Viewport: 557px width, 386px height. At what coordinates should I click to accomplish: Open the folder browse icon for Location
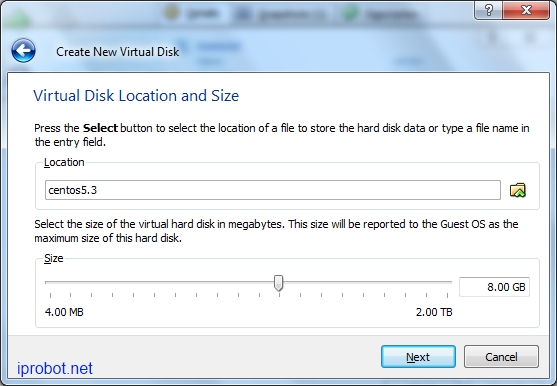pyautogui.click(x=518, y=190)
